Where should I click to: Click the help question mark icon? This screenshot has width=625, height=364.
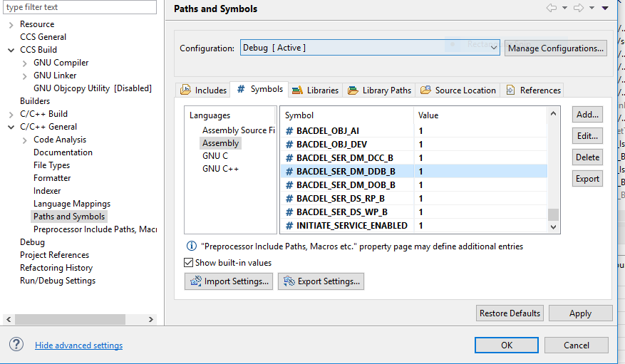click(x=16, y=345)
